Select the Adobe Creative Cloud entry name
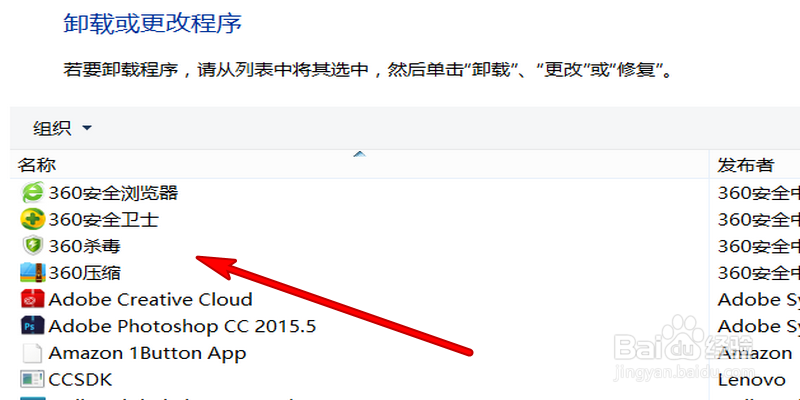 (151, 299)
